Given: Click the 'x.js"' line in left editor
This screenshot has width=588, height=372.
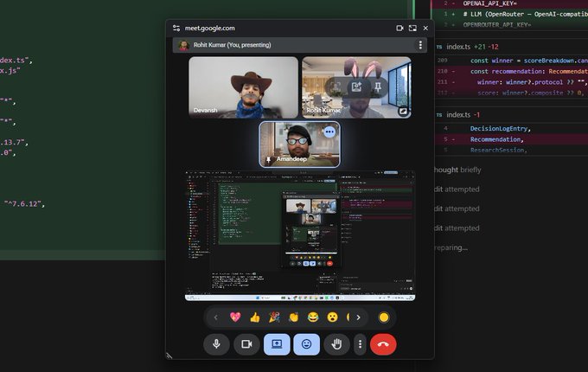Looking at the screenshot, I should pos(10,70).
